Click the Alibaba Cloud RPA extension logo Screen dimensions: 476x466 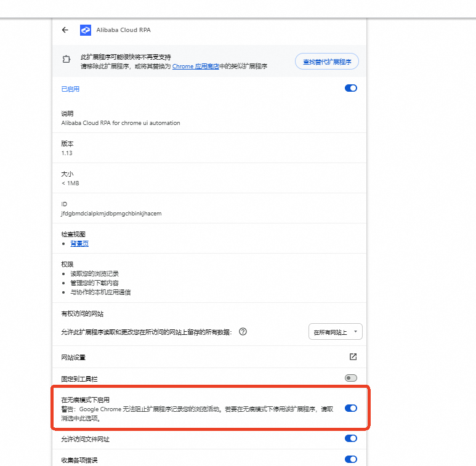pyautogui.click(x=86, y=30)
